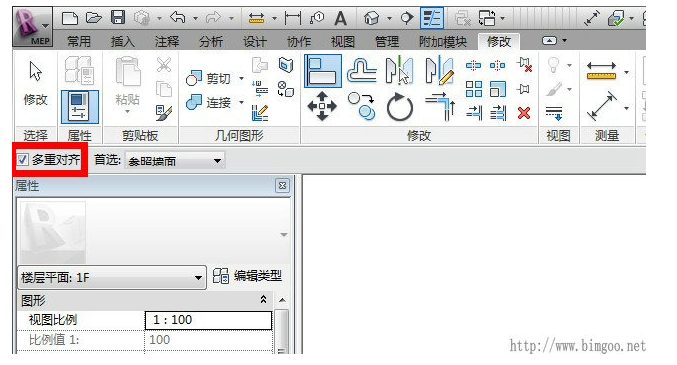Screen dimensions: 677x365
Task: Select Trim/Extend to Corner tool
Action: (x=440, y=106)
